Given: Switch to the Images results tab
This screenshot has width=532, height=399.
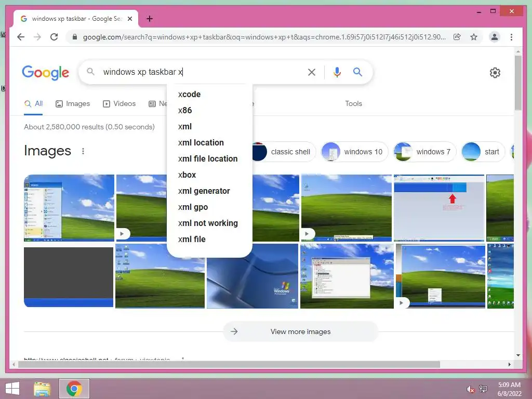Looking at the screenshot, I should (73, 104).
